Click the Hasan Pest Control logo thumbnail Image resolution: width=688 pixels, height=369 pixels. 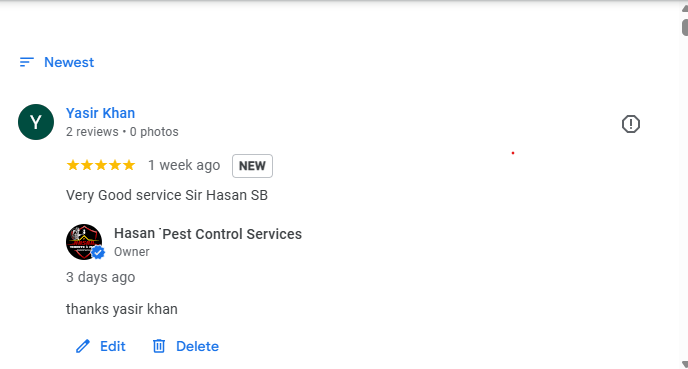tap(84, 242)
